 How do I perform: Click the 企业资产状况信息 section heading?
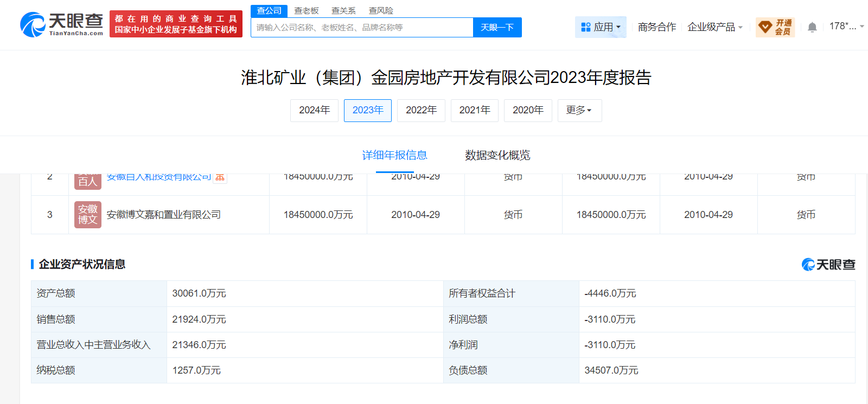click(x=82, y=264)
